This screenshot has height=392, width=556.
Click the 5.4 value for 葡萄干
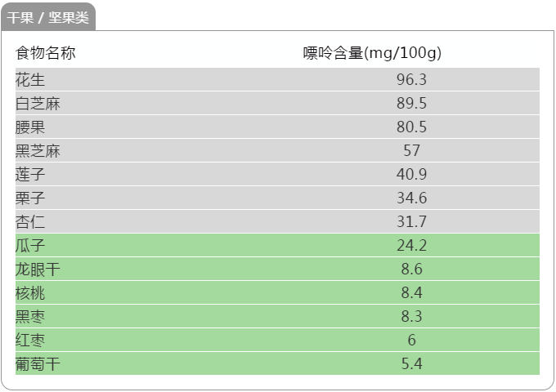tap(411, 364)
